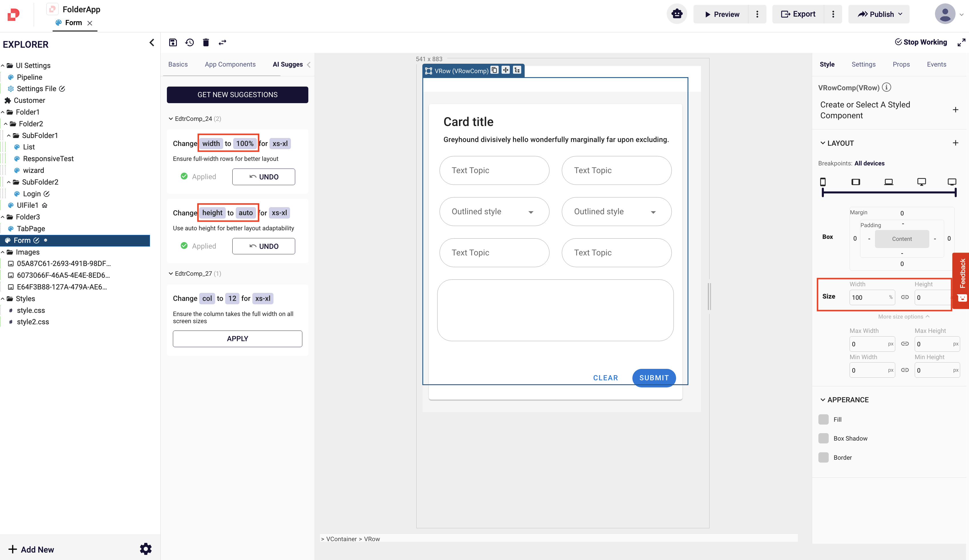Click the swap arrows toolbar icon
Viewport: 969px width, 560px height.
pos(222,42)
